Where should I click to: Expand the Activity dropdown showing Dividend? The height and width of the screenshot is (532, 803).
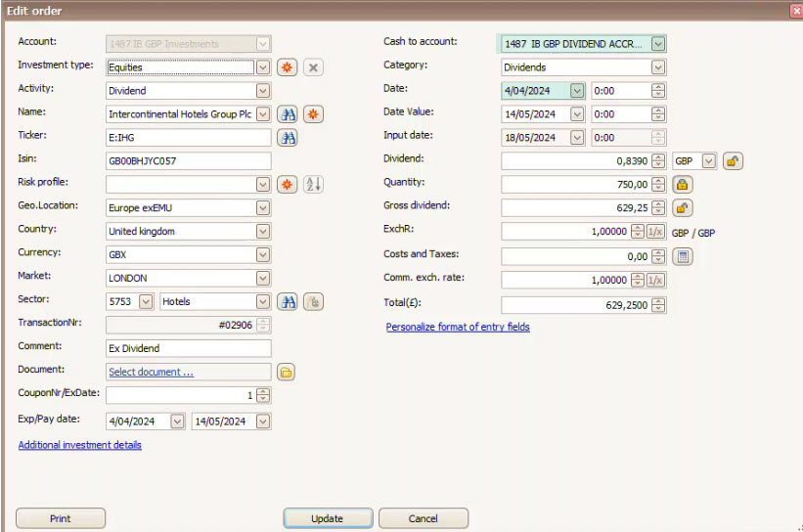pos(262,91)
